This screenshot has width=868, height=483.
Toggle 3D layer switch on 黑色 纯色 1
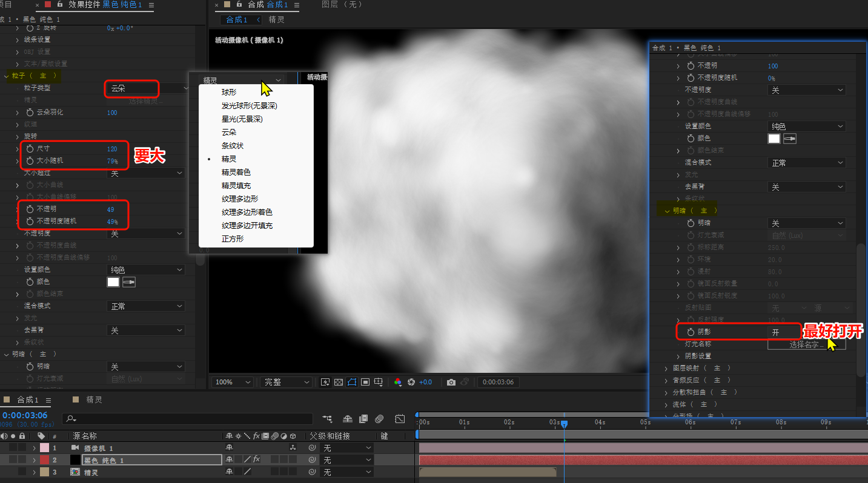[x=293, y=460]
